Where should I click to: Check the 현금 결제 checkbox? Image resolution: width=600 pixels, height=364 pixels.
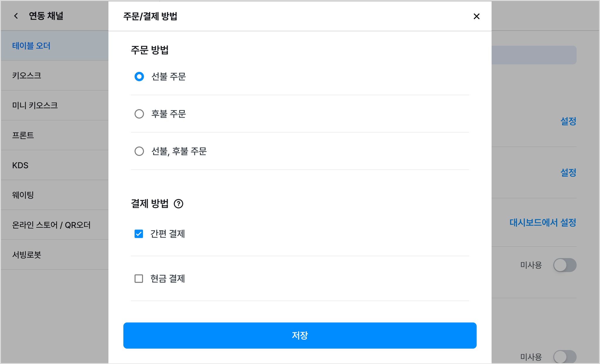point(139,279)
